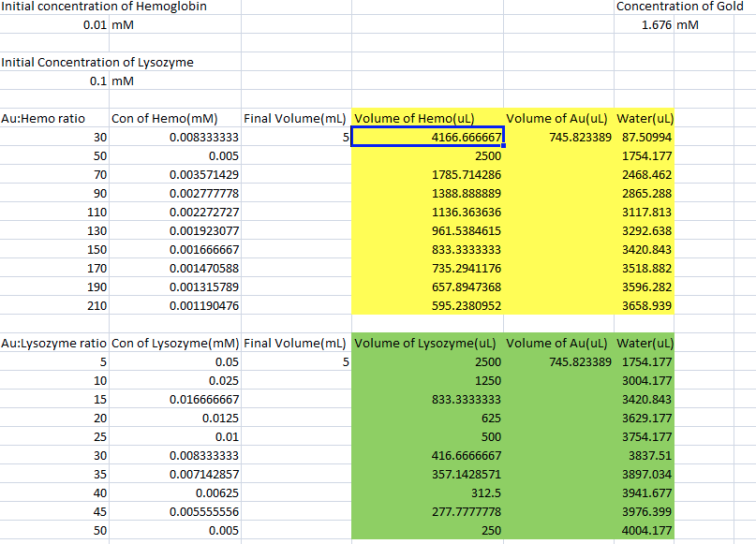Select the green water cell 4004.177
756x544 pixels.
coord(644,531)
